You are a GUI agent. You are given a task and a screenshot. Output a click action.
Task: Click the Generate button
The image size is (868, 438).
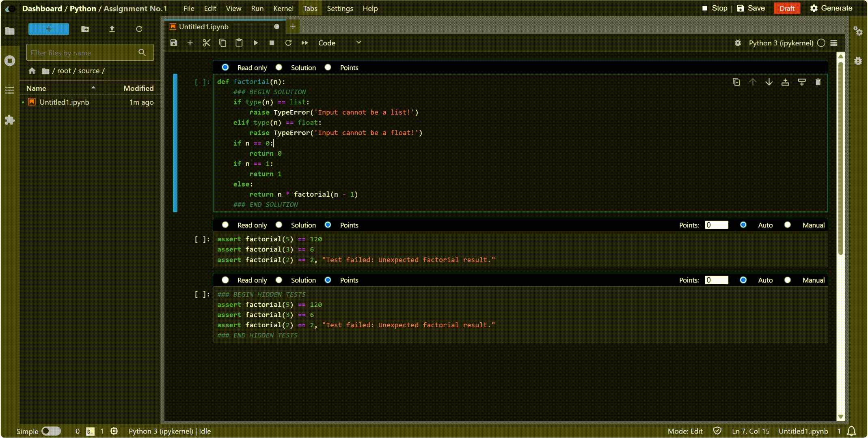coord(831,8)
